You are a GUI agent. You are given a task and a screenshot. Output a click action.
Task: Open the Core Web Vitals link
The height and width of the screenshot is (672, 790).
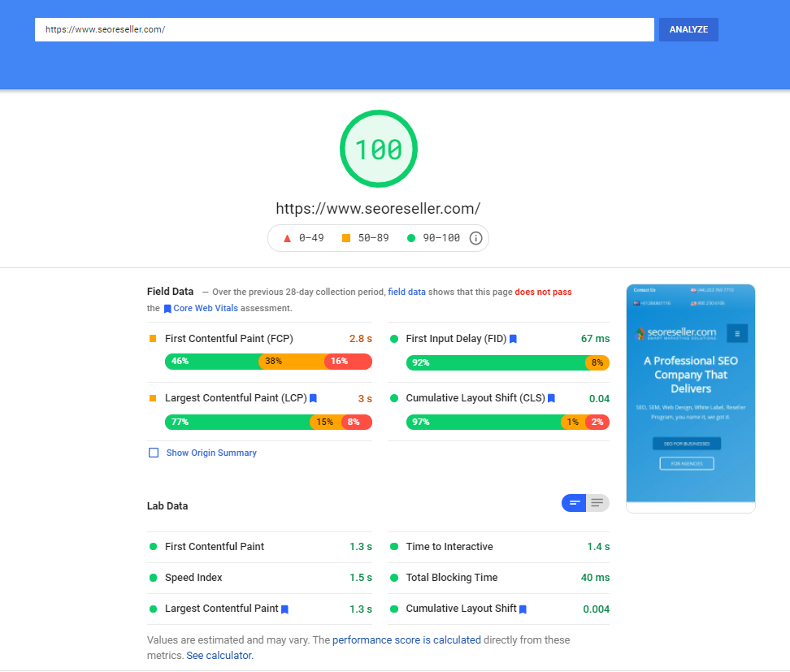click(x=206, y=308)
